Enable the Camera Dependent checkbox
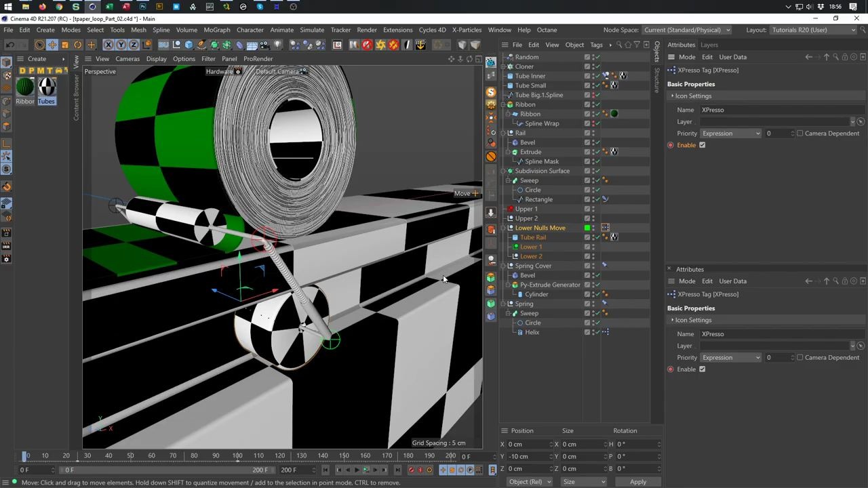This screenshot has height=488, width=868. click(x=800, y=133)
